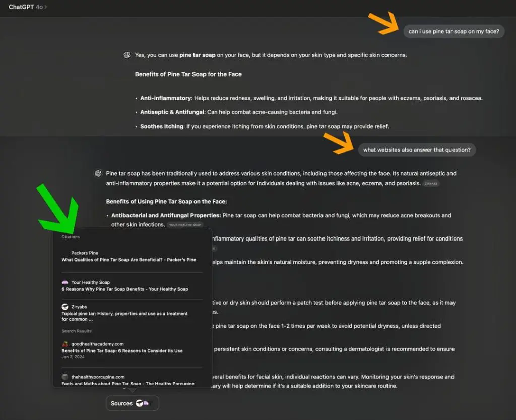
Task: Click the Sources button
Action: (133, 403)
